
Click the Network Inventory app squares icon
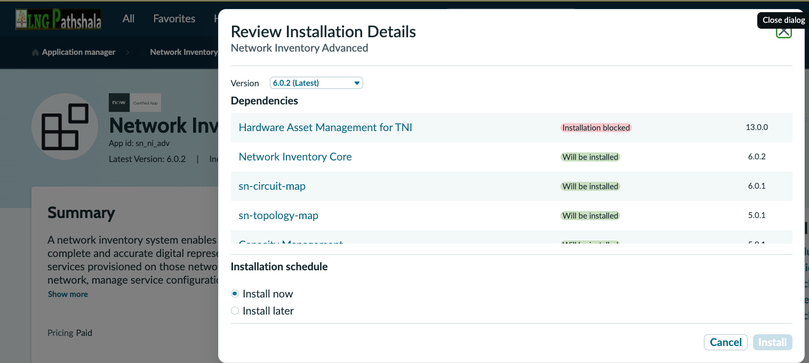(64, 126)
